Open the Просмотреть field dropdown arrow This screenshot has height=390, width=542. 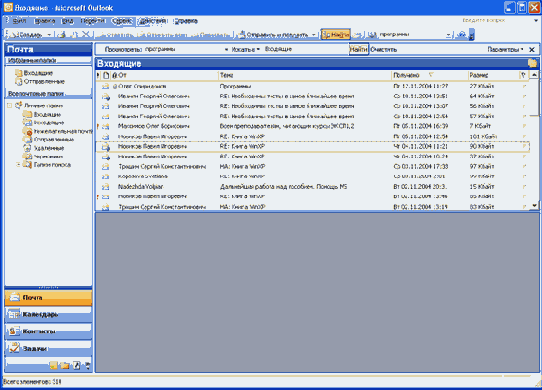(226, 49)
